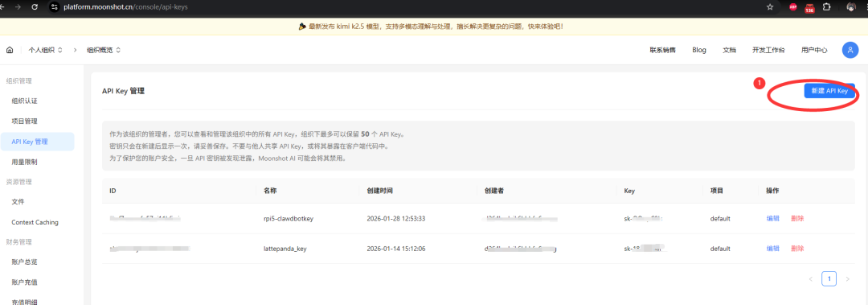Go to the next page arrow in pagination
The image size is (868, 305).
point(847,279)
